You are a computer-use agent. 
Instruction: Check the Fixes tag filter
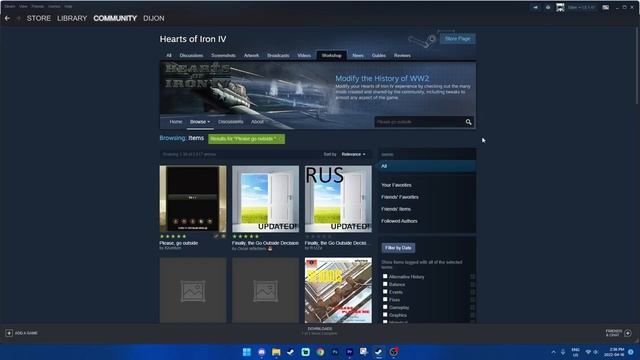(385, 299)
